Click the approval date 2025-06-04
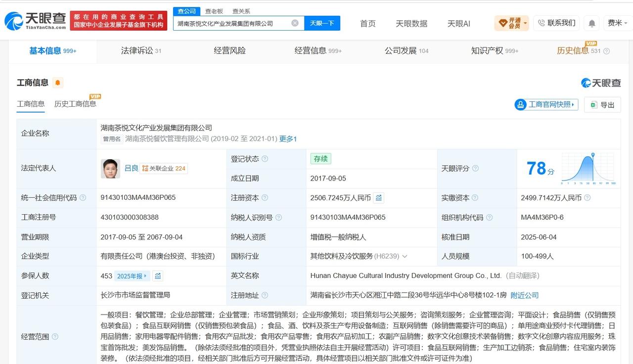Screen dimensions: 633x364 [539, 237]
